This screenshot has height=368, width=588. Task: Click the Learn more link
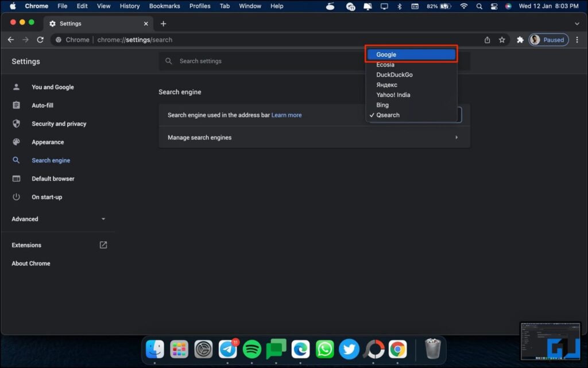pyautogui.click(x=287, y=115)
